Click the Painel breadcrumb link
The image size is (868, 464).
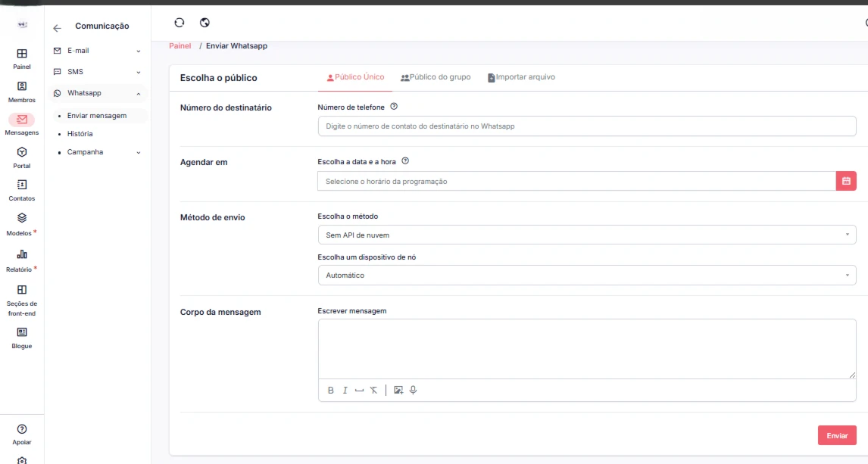[x=180, y=46]
